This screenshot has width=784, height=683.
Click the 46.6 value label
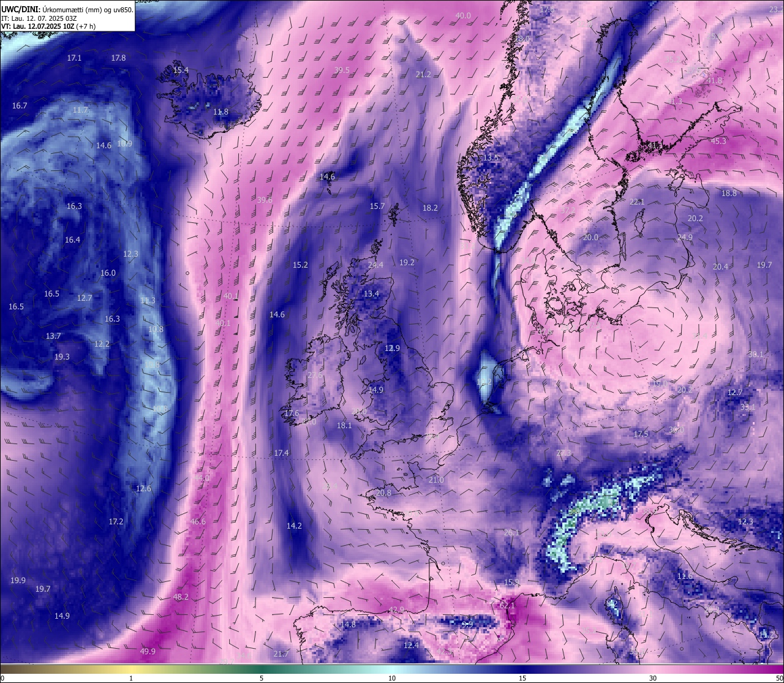pos(198,521)
